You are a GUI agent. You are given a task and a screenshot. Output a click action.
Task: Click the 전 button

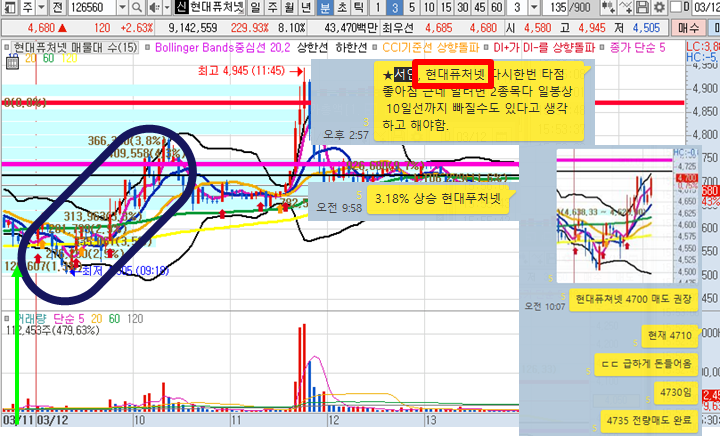coord(57,7)
